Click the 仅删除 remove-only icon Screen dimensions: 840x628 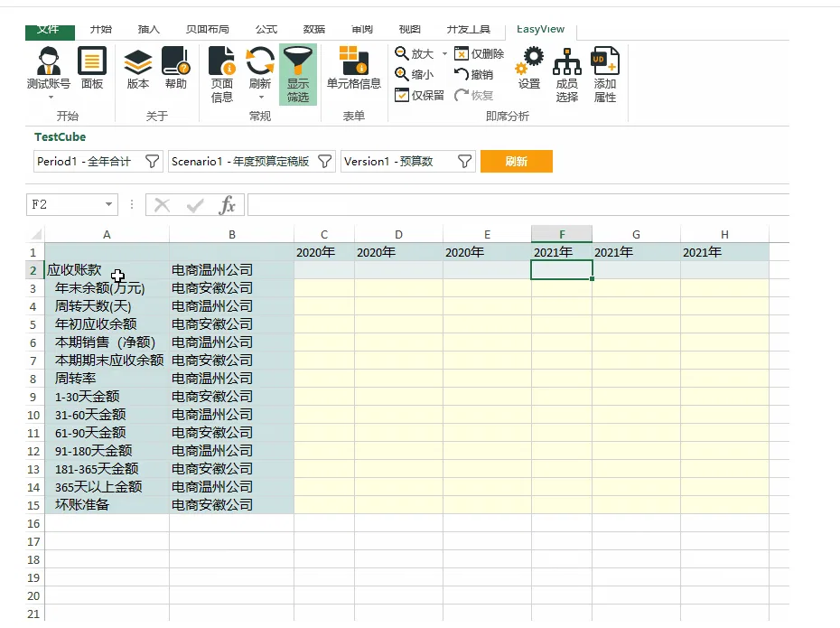[x=462, y=53]
